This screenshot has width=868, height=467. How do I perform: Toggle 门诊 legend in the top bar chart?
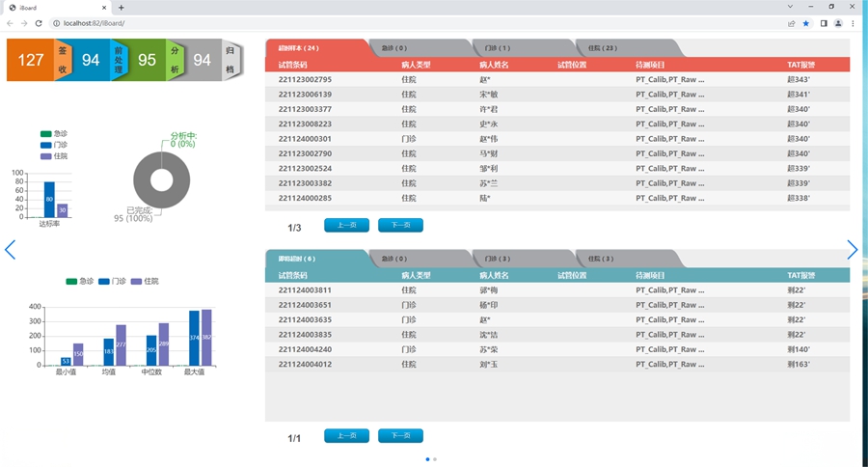point(54,145)
